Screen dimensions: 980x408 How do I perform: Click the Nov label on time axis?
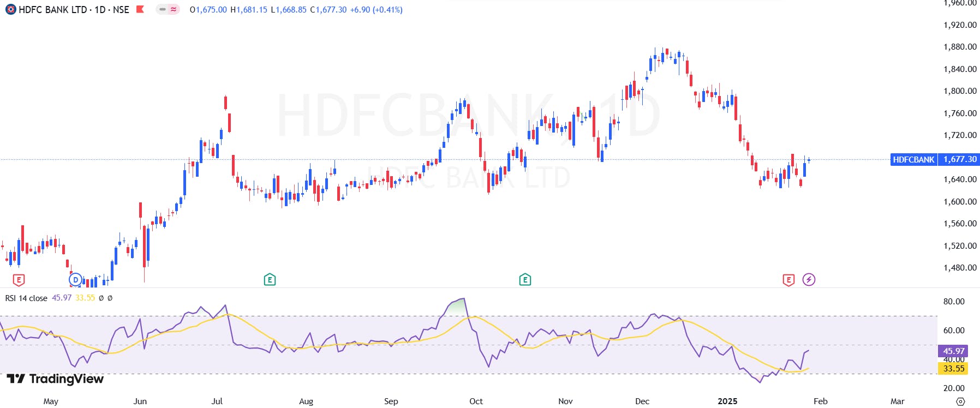(x=565, y=401)
